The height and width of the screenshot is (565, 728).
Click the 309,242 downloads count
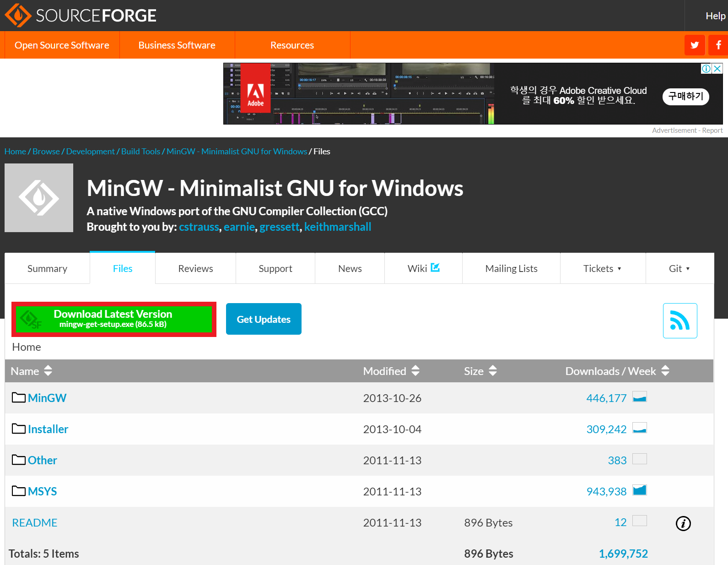pyautogui.click(x=606, y=429)
